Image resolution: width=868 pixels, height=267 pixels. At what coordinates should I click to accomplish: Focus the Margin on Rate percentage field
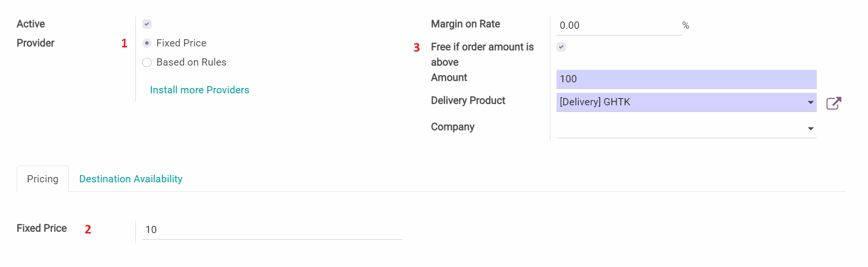tap(618, 25)
